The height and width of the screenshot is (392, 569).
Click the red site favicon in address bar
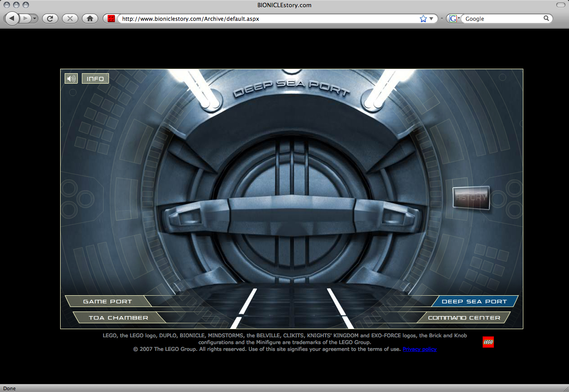[111, 19]
